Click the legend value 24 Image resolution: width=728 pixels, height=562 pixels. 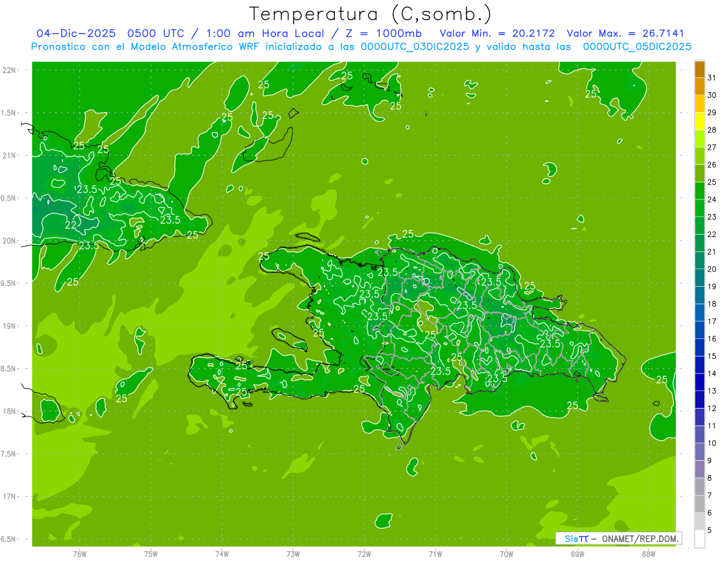(x=712, y=199)
